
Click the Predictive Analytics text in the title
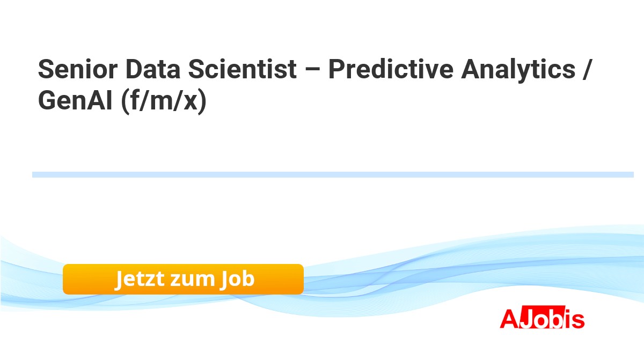452,70
